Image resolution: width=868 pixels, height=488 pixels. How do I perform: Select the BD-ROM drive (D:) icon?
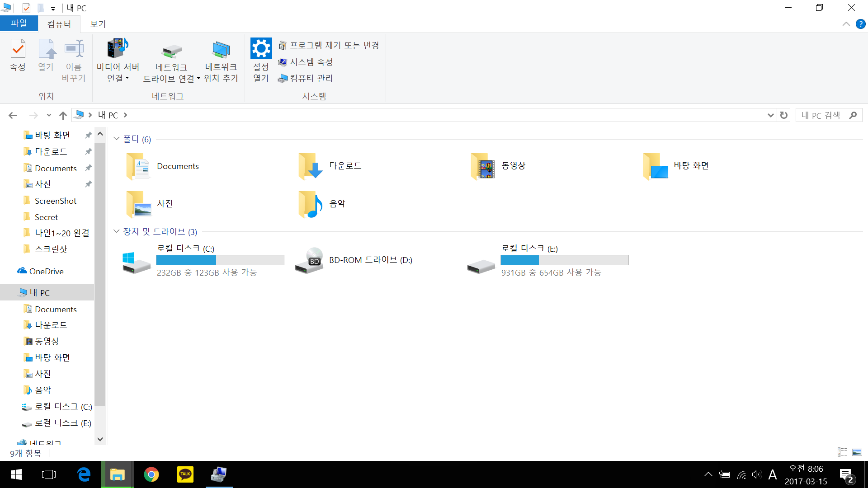pos(309,261)
